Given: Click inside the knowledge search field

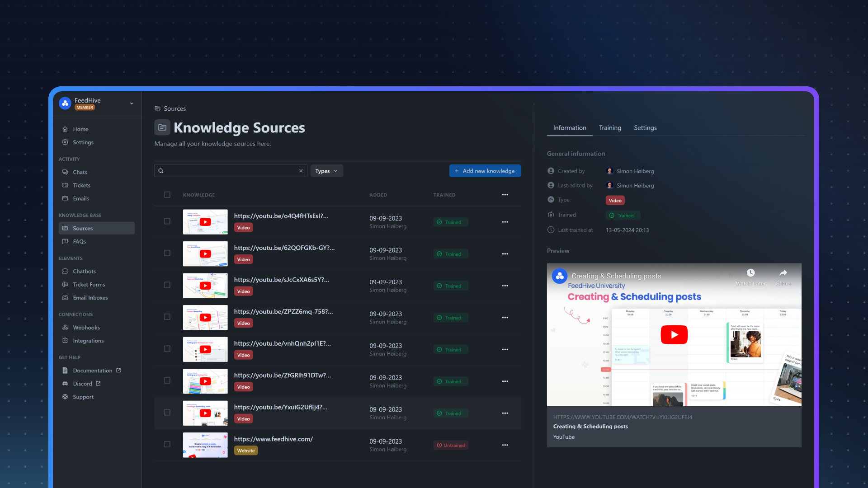Looking at the screenshot, I should pyautogui.click(x=231, y=171).
